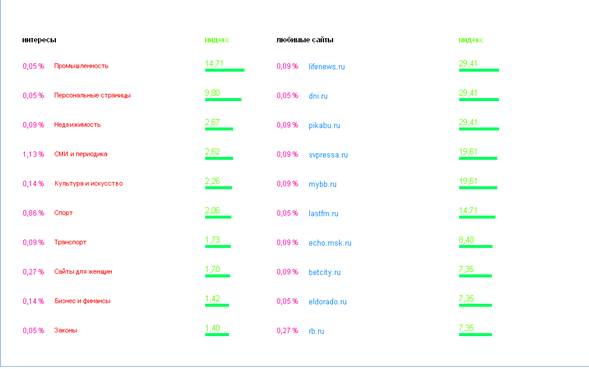Click index value 29.41 in lifenews.ru row
589x369 pixels.
468,64
